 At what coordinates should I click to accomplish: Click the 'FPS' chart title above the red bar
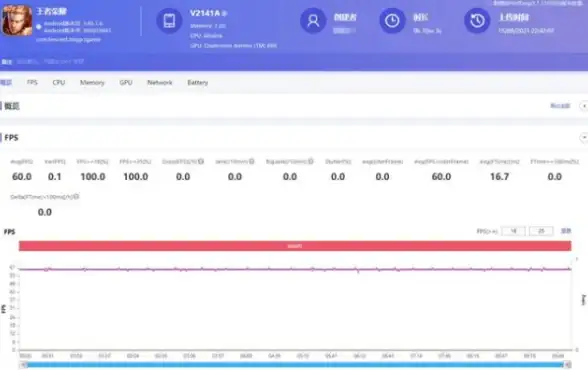9,232
